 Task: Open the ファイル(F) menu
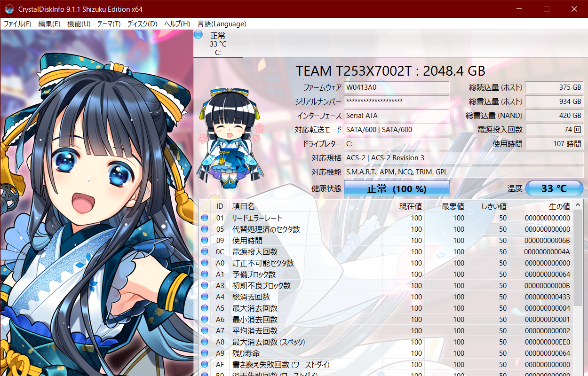[x=17, y=24]
